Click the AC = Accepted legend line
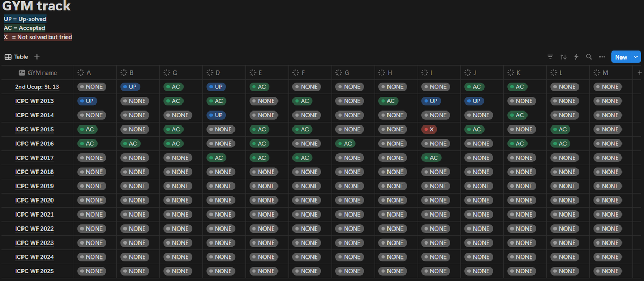644x281 pixels. (25, 28)
